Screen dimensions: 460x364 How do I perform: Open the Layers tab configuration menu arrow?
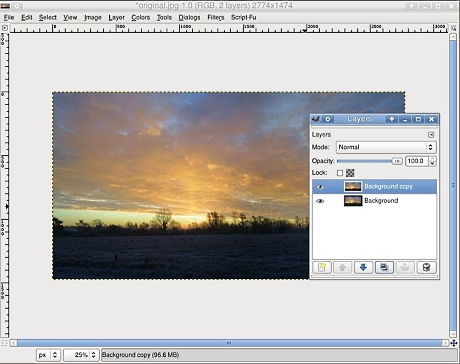pos(431,135)
